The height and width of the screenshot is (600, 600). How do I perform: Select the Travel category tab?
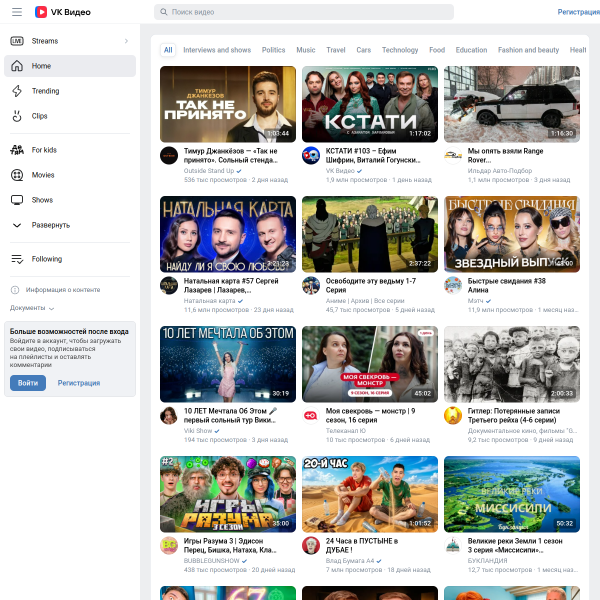click(x=336, y=50)
